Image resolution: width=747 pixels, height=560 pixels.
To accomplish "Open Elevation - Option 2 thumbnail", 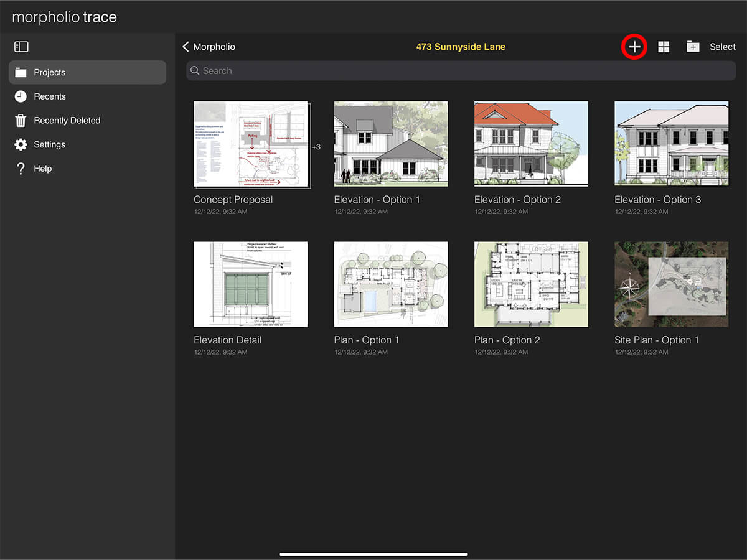I will (x=531, y=144).
